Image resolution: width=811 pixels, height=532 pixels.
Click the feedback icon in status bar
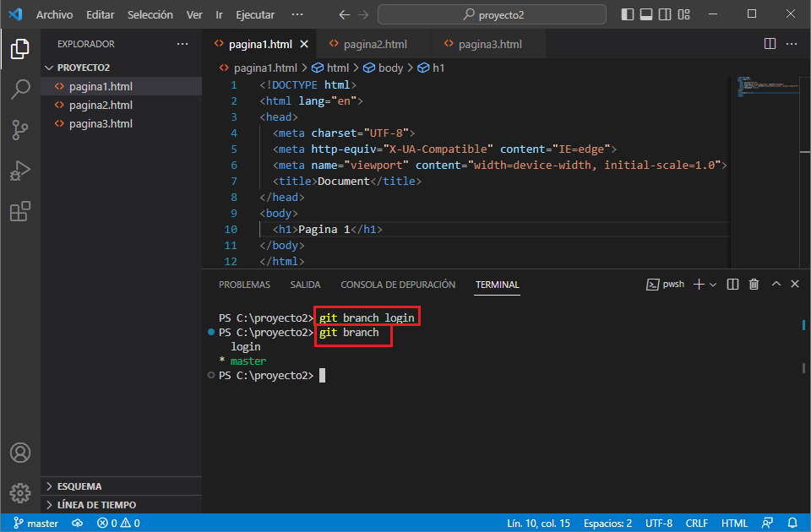coord(768,524)
